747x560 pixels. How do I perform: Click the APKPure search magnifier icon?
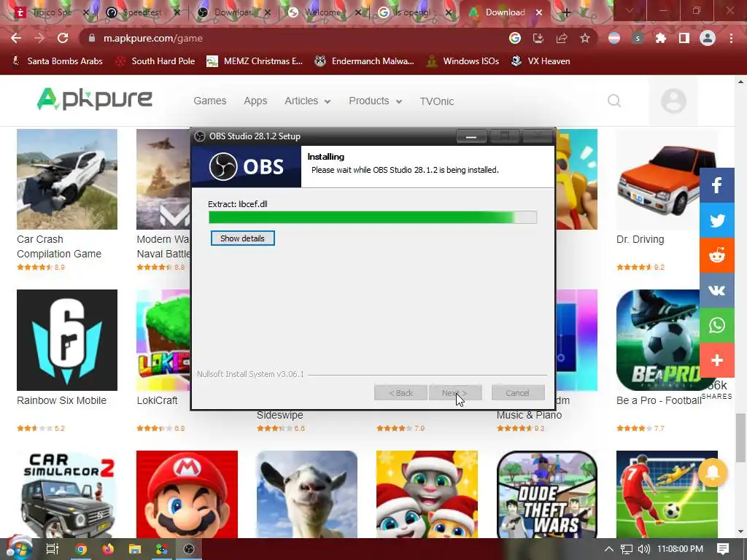click(x=614, y=101)
